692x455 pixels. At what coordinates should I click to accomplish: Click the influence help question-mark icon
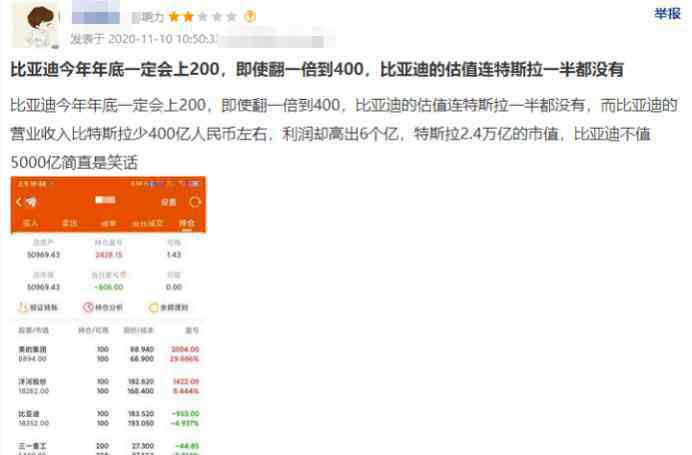pyautogui.click(x=250, y=16)
